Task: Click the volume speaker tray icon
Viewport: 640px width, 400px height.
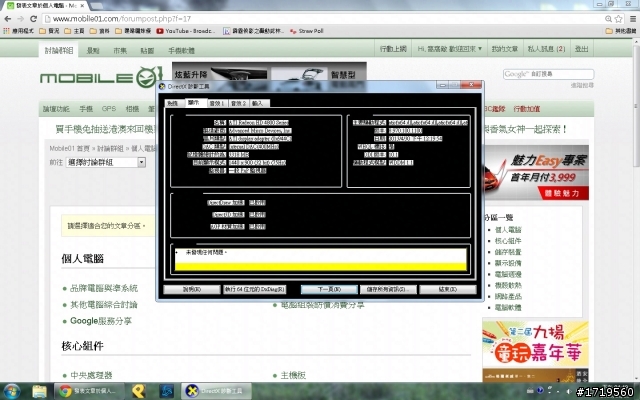Action: (x=569, y=391)
